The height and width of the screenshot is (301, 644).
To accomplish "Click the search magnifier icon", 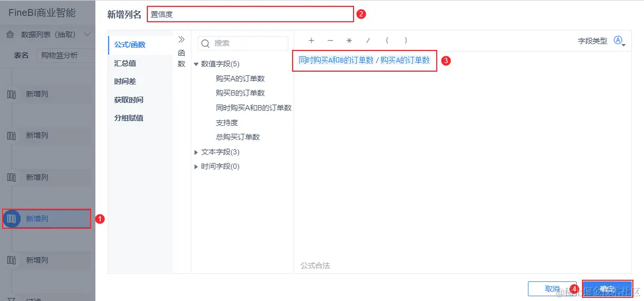I will (x=206, y=43).
